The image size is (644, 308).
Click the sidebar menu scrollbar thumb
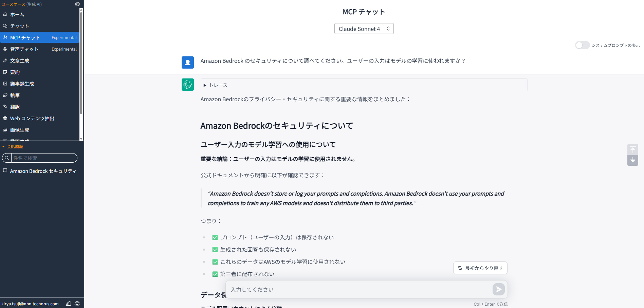(81, 63)
